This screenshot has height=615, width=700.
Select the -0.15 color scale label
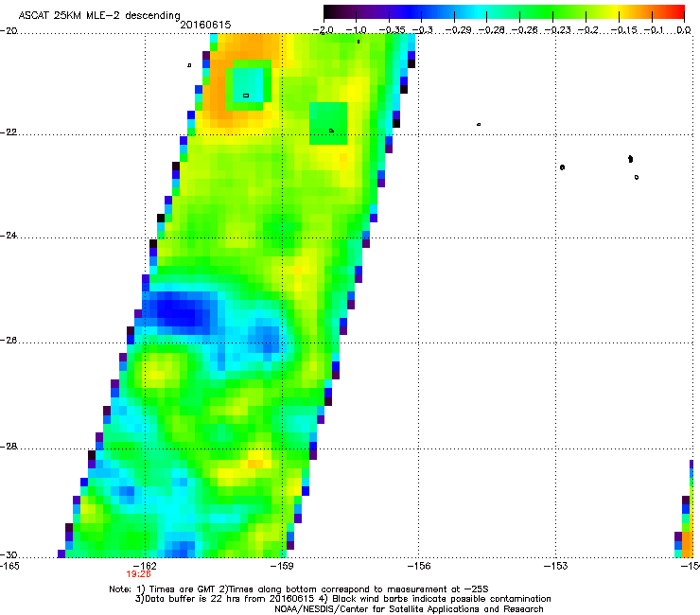click(623, 30)
